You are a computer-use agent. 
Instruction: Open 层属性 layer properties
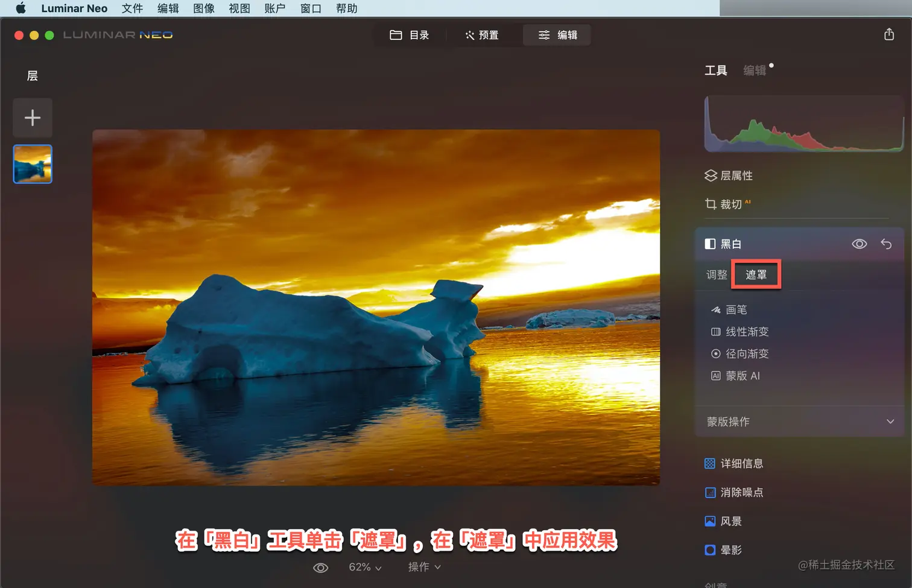(x=729, y=175)
